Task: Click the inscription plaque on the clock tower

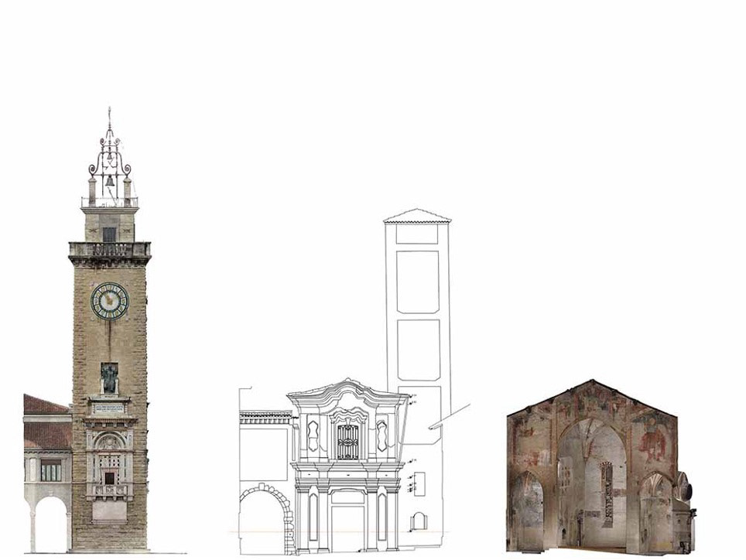Action: [109, 409]
